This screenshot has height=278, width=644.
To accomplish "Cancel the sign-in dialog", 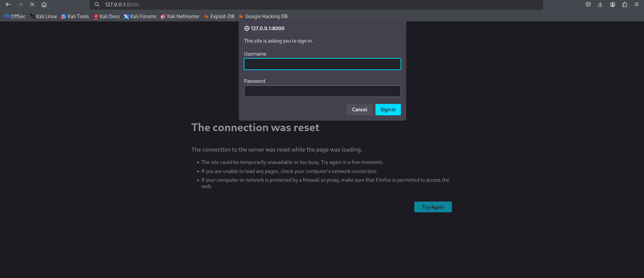I will (x=360, y=110).
